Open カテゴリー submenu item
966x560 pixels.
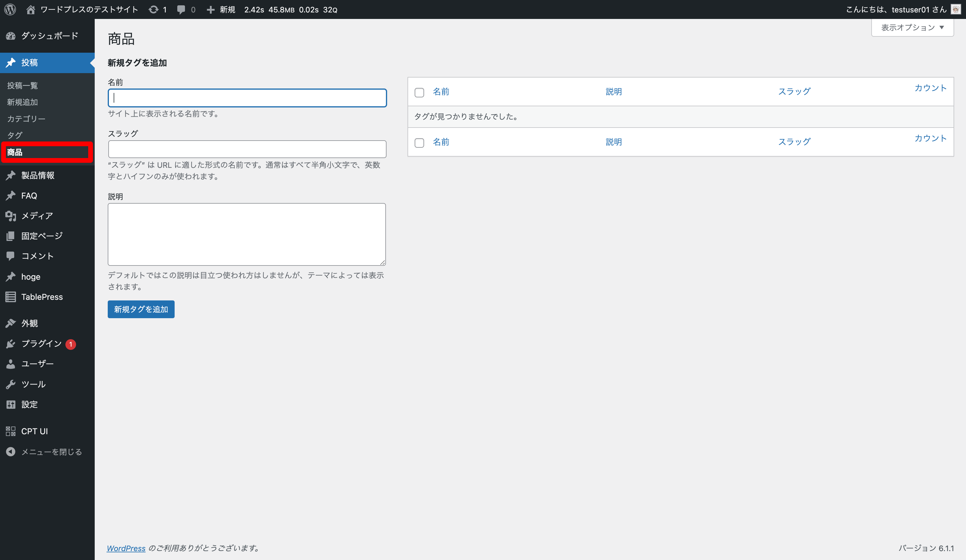tap(26, 119)
